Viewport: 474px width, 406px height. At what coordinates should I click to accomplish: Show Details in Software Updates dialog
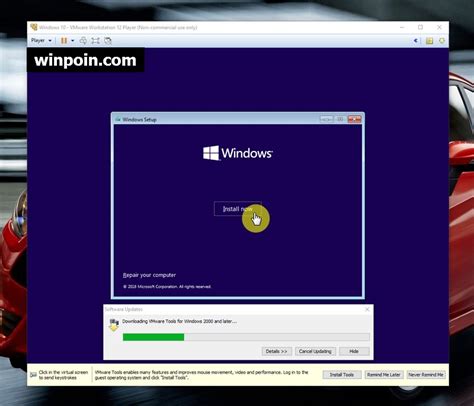coord(277,351)
